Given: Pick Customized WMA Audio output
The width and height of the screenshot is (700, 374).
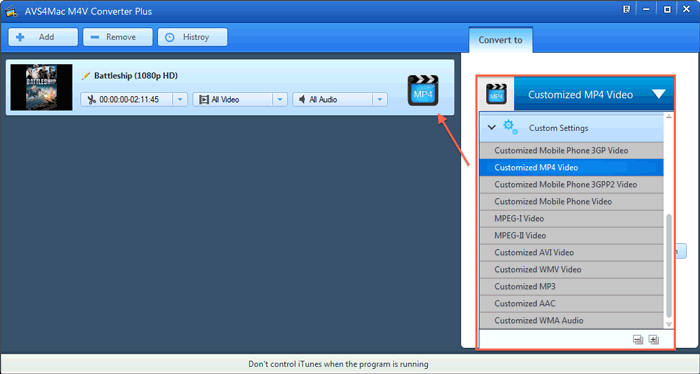Looking at the screenshot, I should pyautogui.click(x=571, y=320).
